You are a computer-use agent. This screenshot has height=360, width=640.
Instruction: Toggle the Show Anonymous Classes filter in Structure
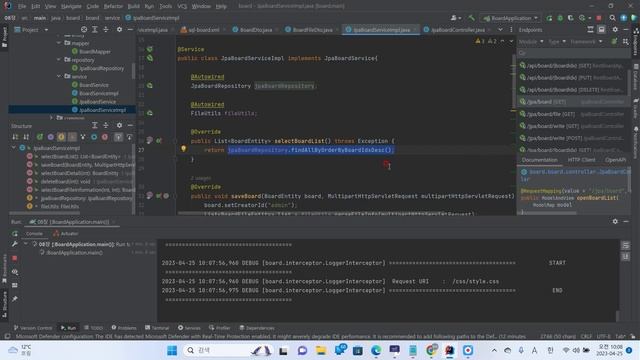point(94,137)
